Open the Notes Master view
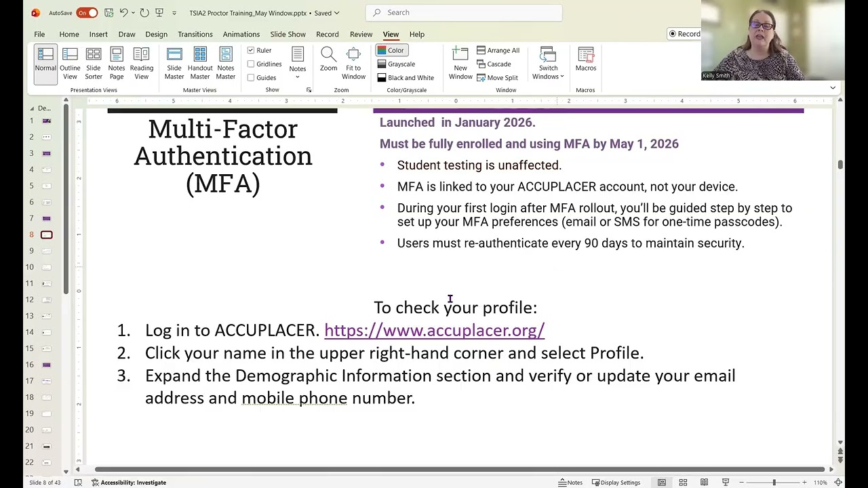 (x=226, y=62)
